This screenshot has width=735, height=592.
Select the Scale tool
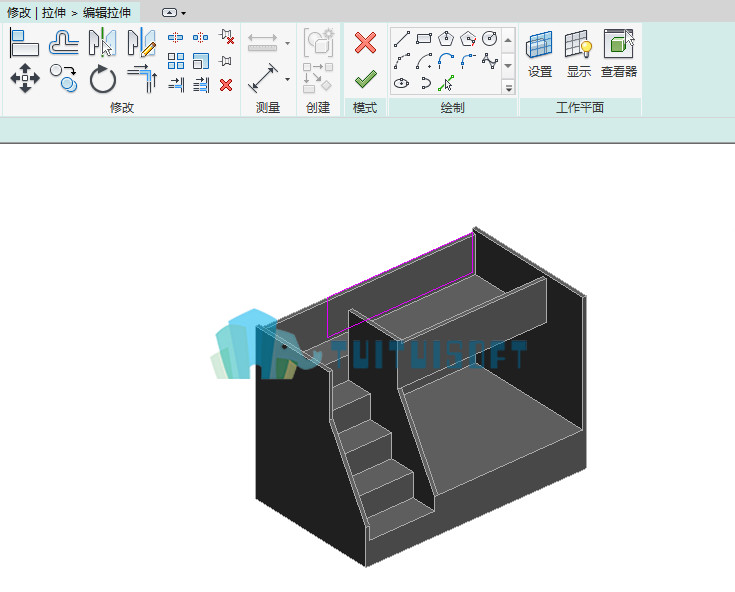click(x=201, y=61)
